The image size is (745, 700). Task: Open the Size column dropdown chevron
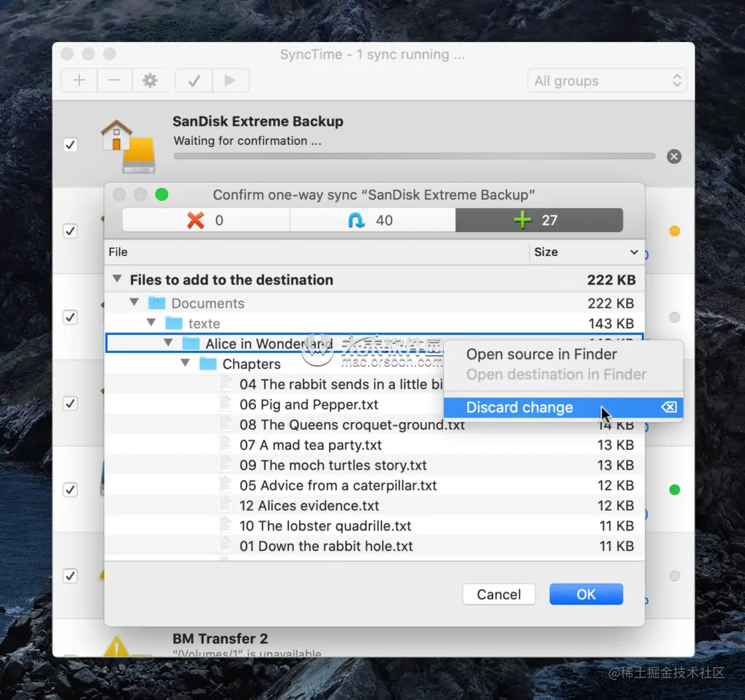(634, 252)
